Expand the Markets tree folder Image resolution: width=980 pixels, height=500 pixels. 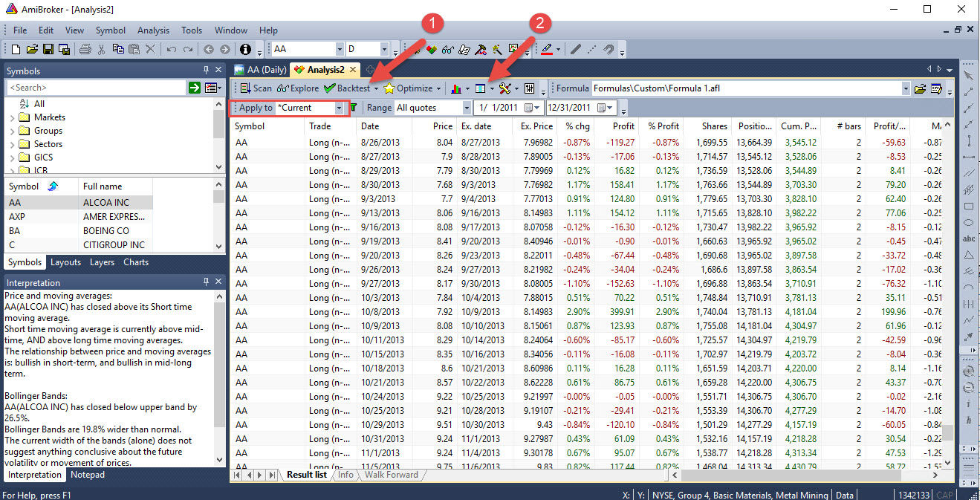click(x=12, y=117)
